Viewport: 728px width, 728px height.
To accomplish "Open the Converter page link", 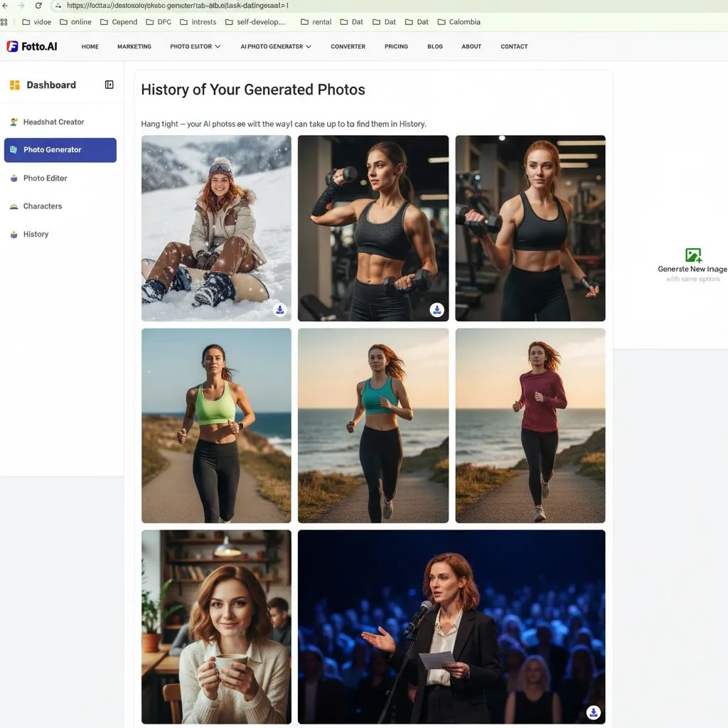I will click(x=348, y=46).
